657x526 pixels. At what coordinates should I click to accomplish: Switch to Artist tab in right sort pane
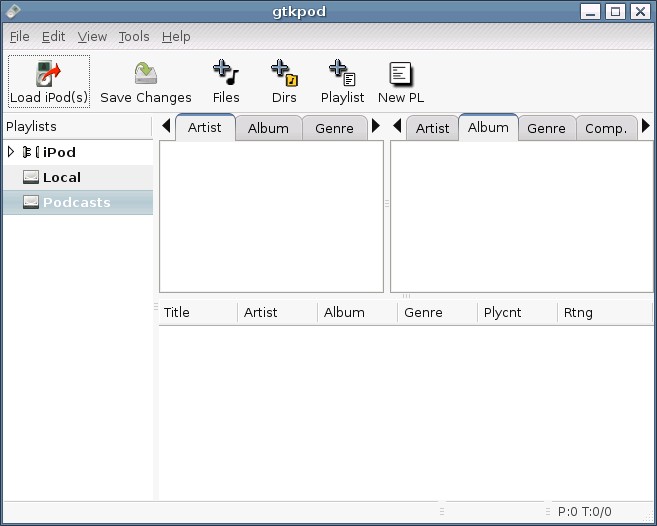tap(432, 128)
